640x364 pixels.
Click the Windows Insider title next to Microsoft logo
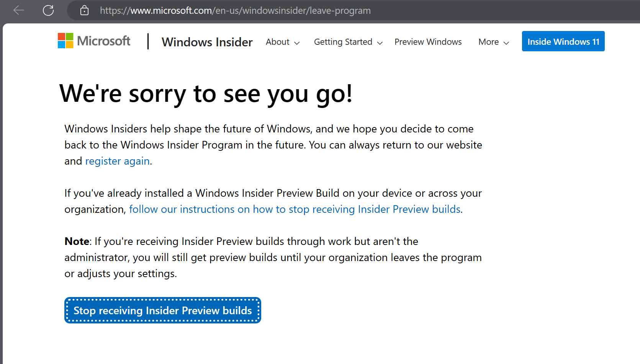click(x=207, y=42)
